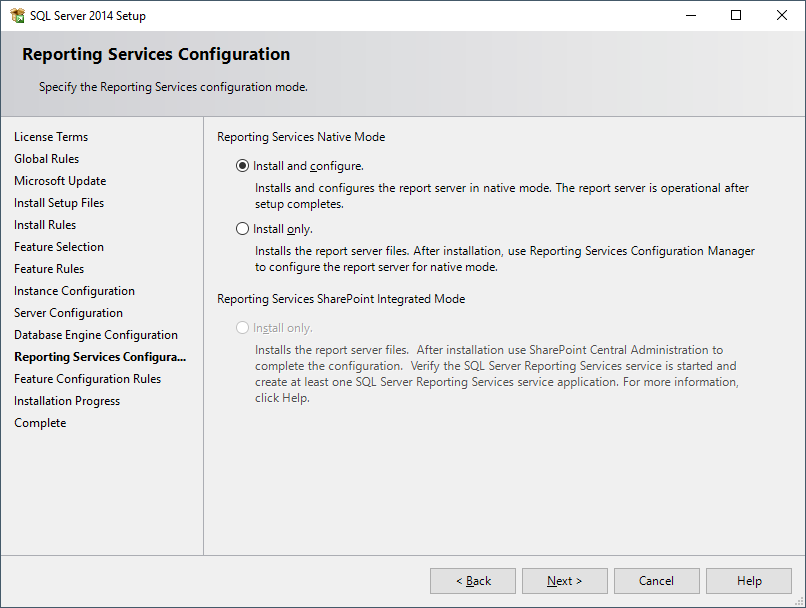Jump to the Feature Selection step
The height and width of the screenshot is (608, 806).
59,247
